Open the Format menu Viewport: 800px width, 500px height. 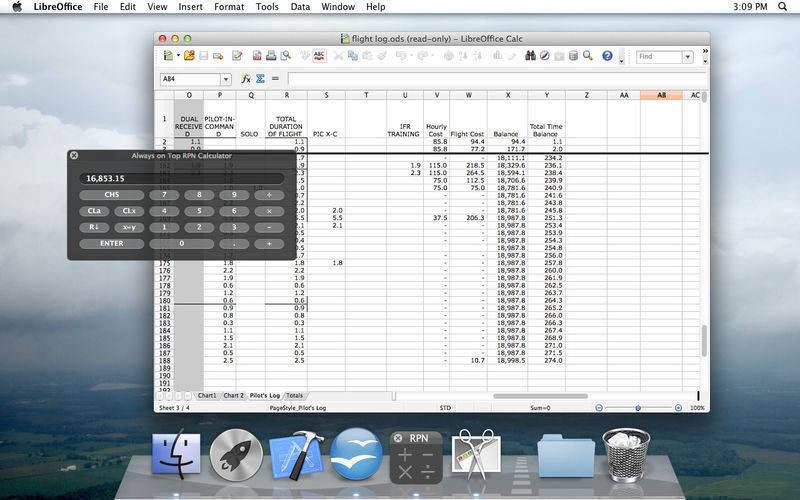229,7
